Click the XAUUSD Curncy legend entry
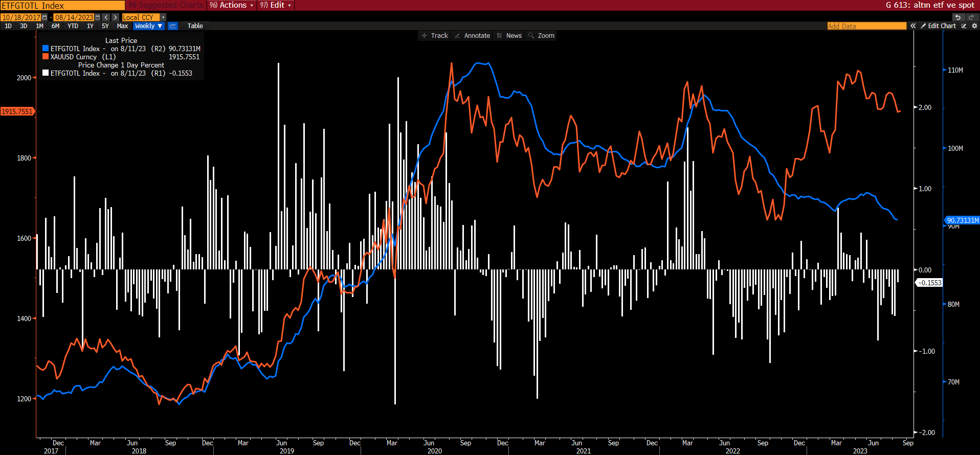 83,57
